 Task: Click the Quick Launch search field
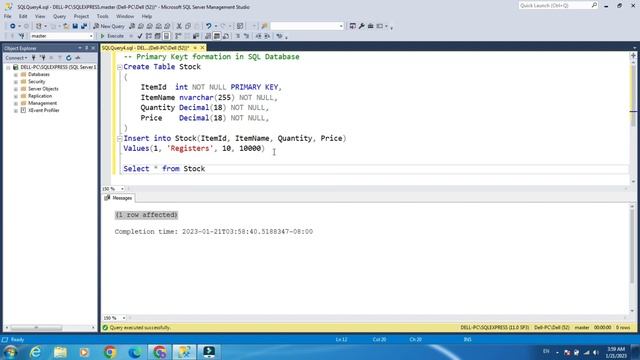[558, 6]
